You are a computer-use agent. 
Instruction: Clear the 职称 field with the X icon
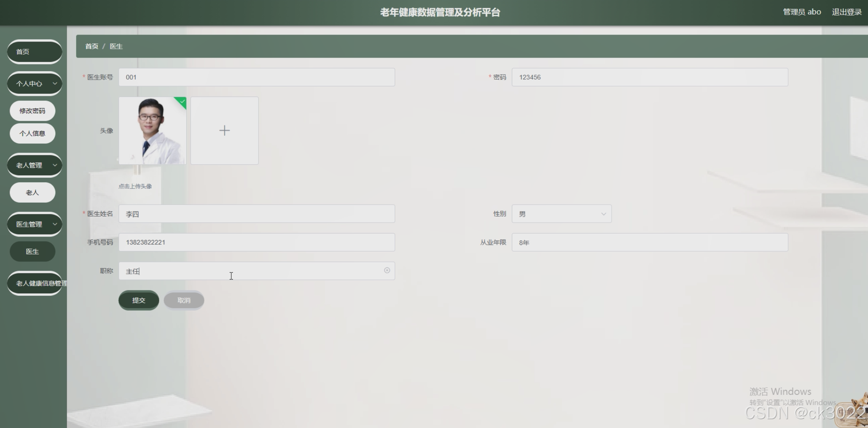(x=387, y=270)
